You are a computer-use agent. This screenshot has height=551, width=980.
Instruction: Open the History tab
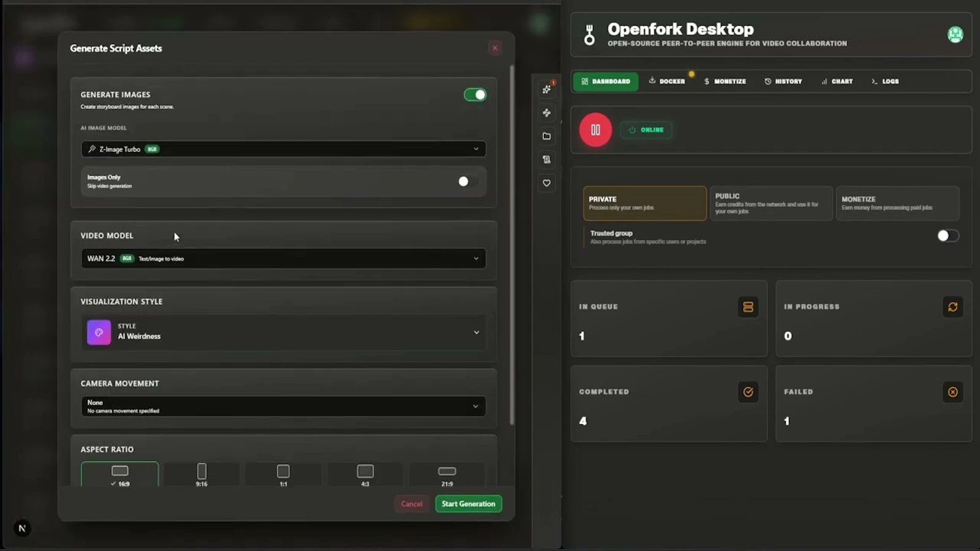coord(783,81)
